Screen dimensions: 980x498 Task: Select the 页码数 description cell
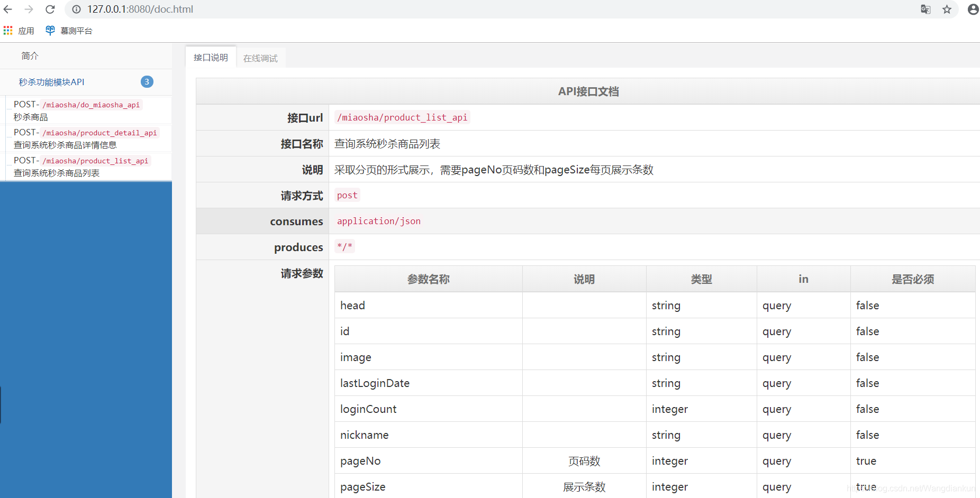click(584, 461)
